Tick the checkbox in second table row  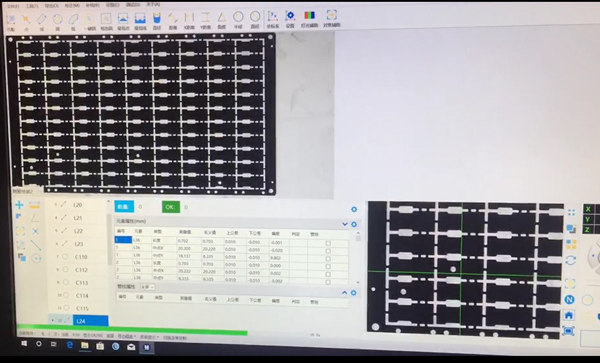pyautogui.click(x=328, y=251)
